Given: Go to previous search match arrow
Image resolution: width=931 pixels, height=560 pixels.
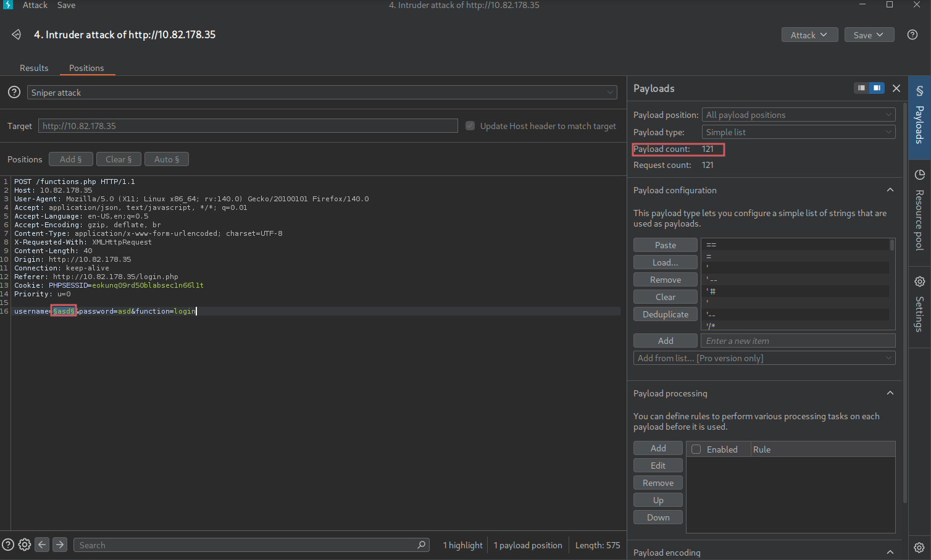Looking at the screenshot, I should (x=42, y=545).
